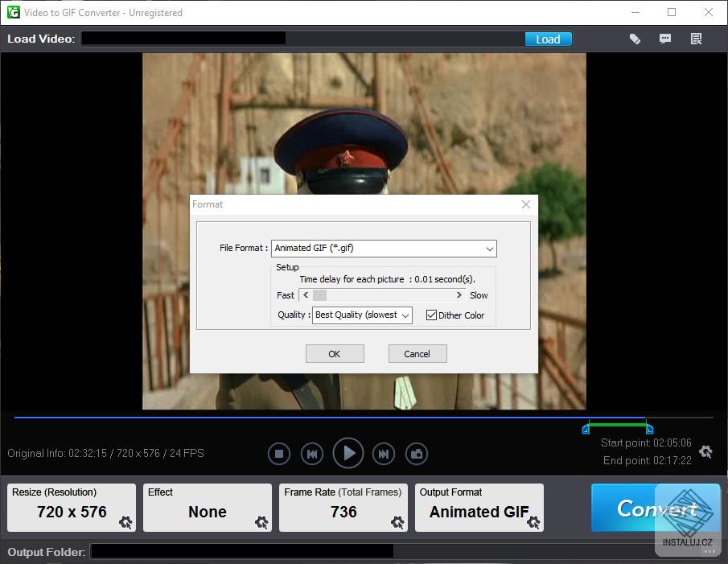Image resolution: width=728 pixels, height=564 pixels.
Task: Click the previous frame button
Action: pyautogui.click(x=312, y=454)
